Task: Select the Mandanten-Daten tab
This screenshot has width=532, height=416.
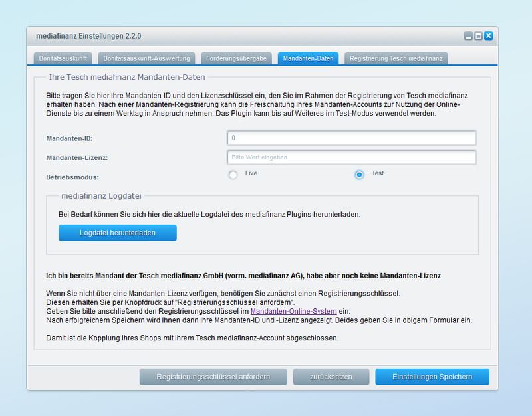Action: pyautogui.click(x=308, y=58)
